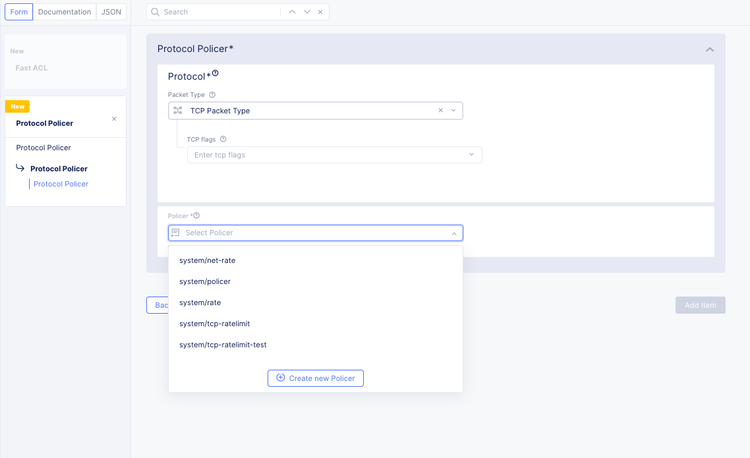Click the Policer field help icon

197,215
